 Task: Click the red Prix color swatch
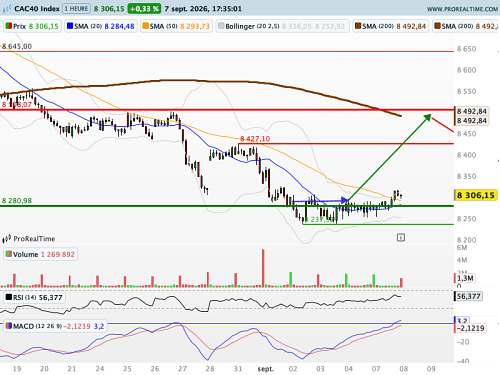9,26
